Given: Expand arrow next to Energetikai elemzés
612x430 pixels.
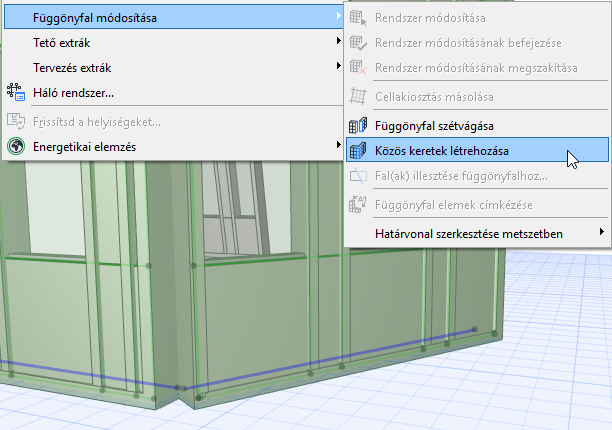Looking at the screenshot, I should coord(338,145).
